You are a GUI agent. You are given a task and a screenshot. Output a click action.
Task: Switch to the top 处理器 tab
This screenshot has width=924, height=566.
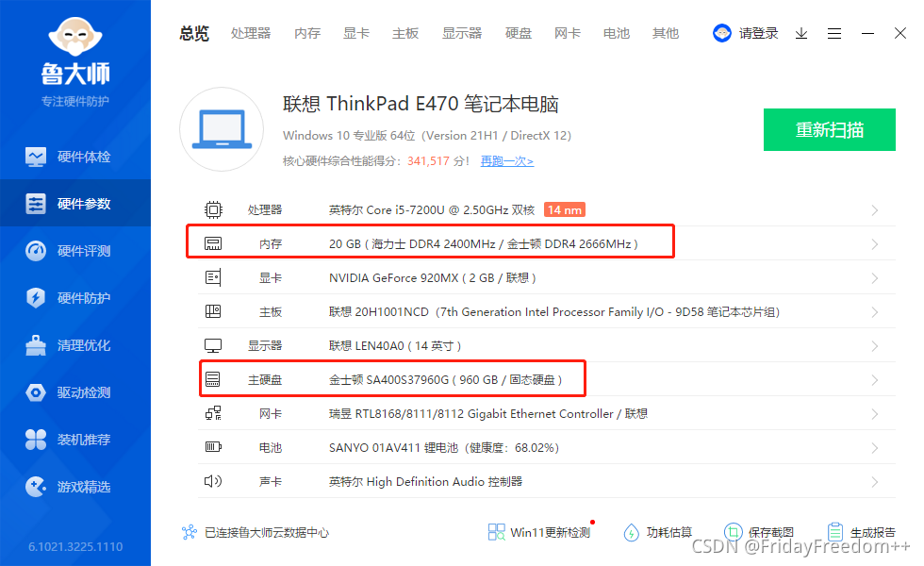coord(251,33)
